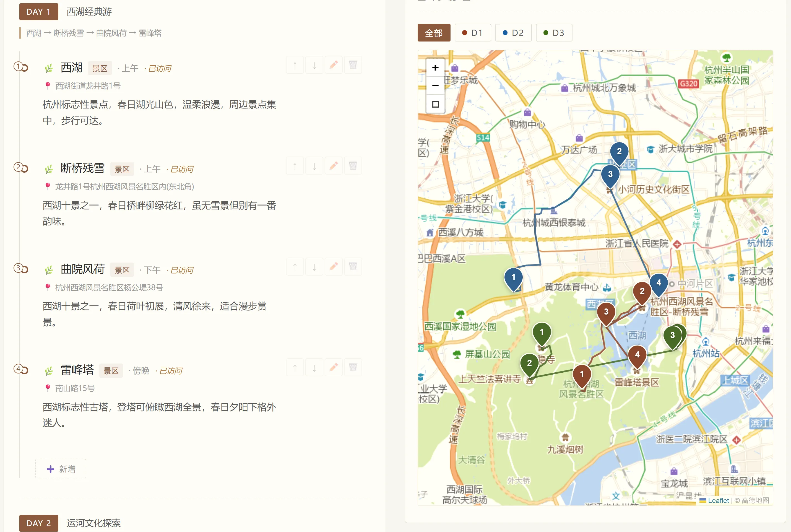The width and height of the screenshot is (791, 532).
Task: Filter map to D2 route
Action: [513, 33]
